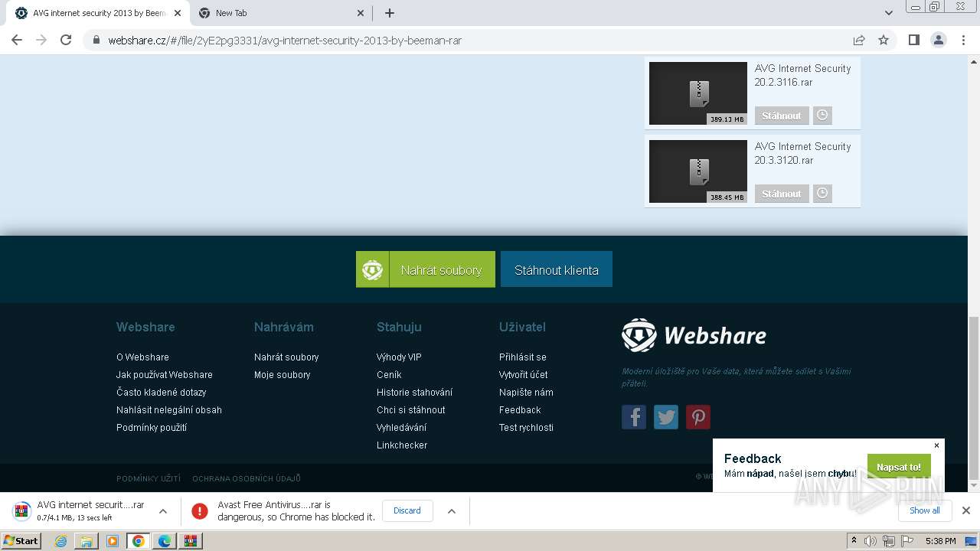Click the Webshare logo in footer
Viewport: 980px width, 551px height.
[694, 335]
